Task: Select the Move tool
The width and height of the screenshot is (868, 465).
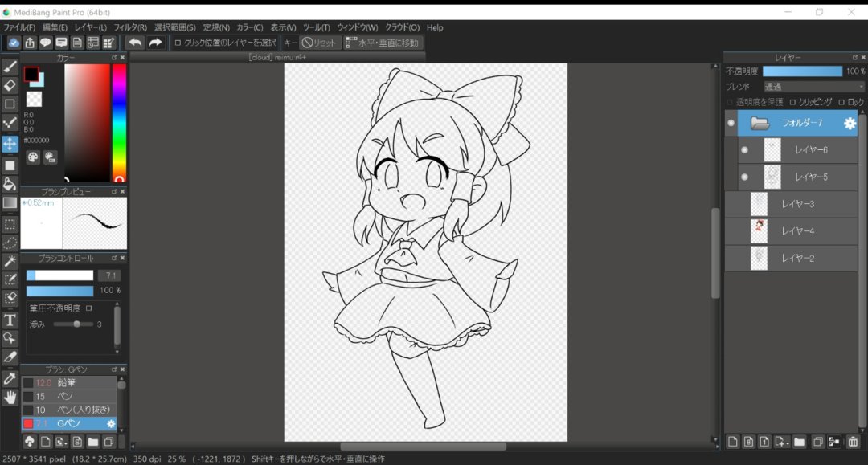Action: [10, 144]
